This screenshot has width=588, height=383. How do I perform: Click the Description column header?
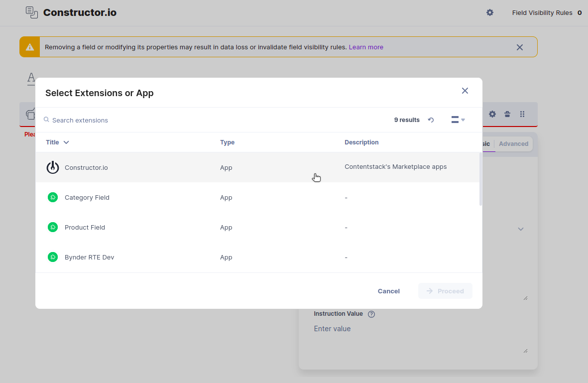tap(361, 142)
